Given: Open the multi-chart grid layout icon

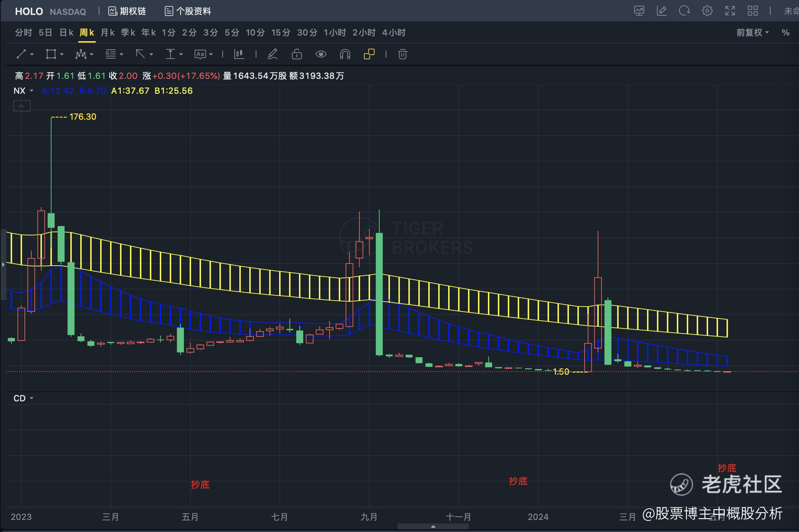Looking at the screenshot, I should (x=752, y=11).
